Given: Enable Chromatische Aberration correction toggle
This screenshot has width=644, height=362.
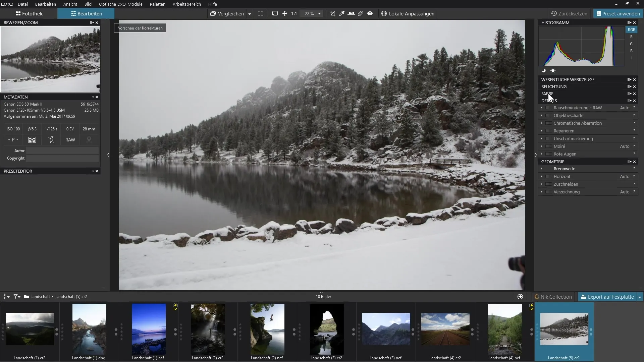Looking at the screenshot, I should (x=549, y=123).
